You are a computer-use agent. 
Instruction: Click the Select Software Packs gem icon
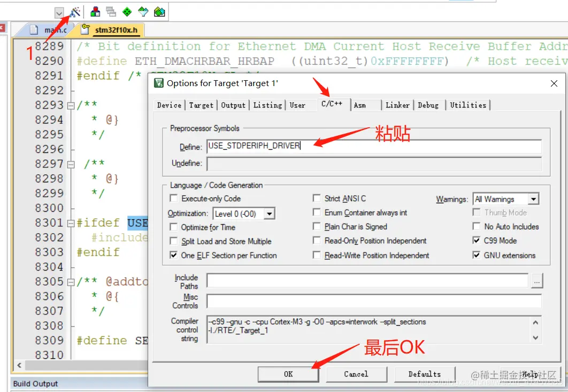(x=143, y=12)
